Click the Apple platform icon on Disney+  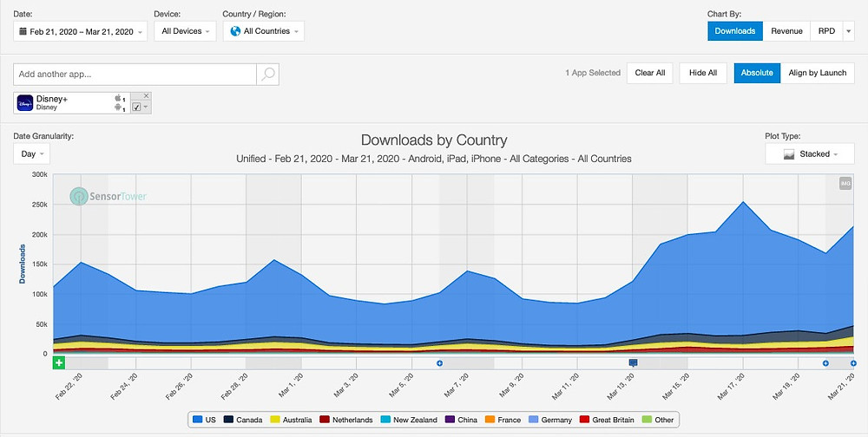(x=118, y=98)
